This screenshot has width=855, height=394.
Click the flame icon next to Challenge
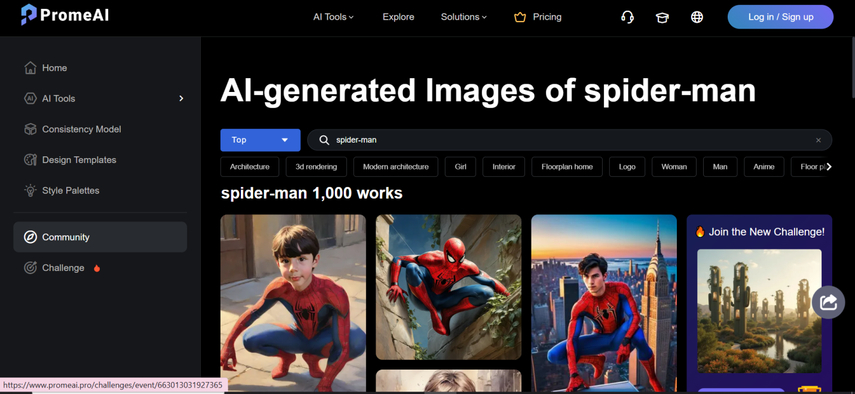(x=97, y=268)
